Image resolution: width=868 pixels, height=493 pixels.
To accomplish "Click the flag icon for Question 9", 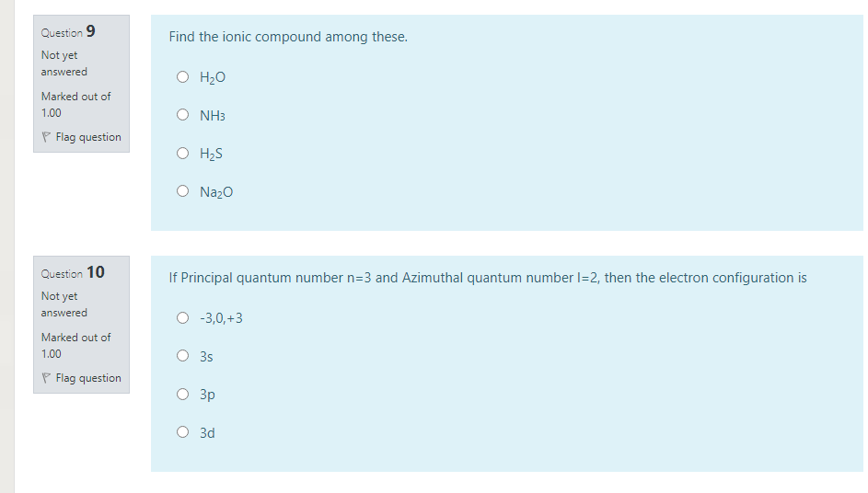I will (46, 137).
